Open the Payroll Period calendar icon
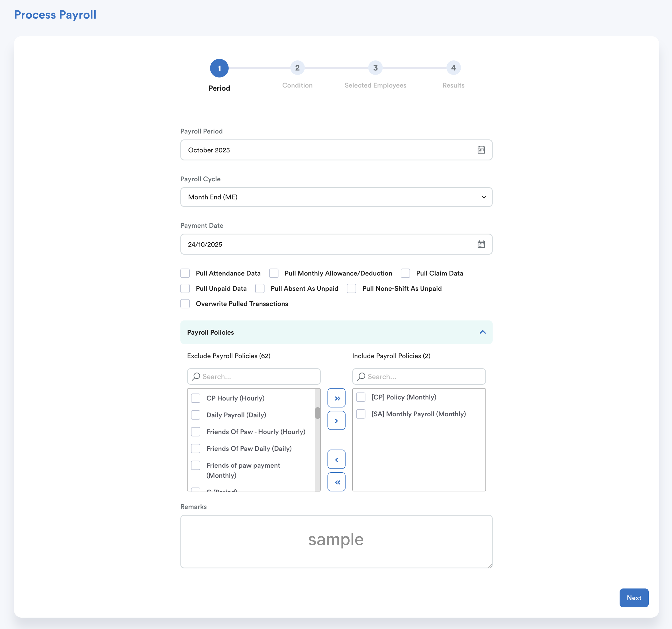672x629 pixels. 481,150
